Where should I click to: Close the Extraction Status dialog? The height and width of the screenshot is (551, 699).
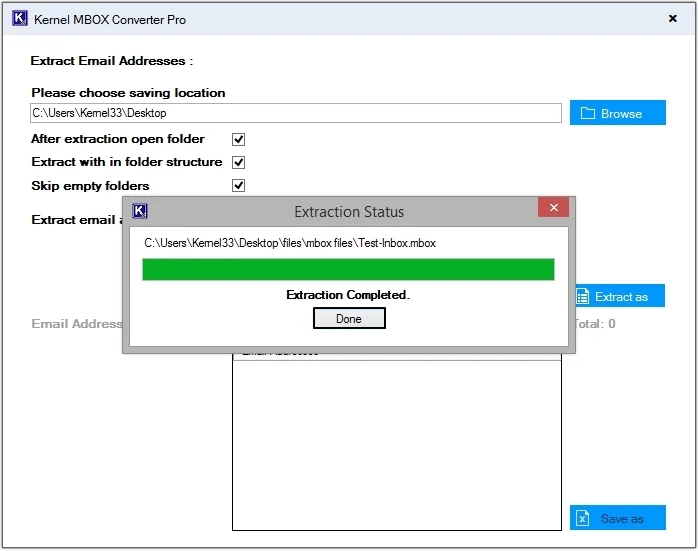(x=553, y=207)
